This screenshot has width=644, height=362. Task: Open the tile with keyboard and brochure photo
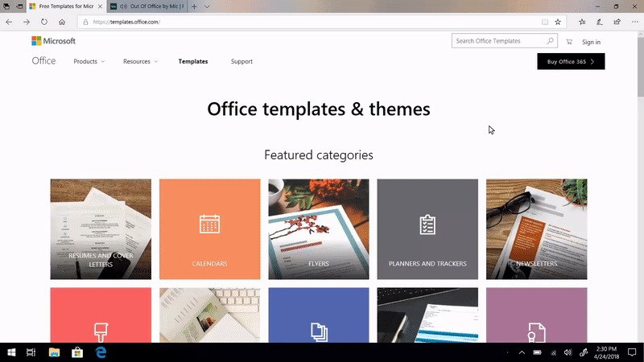(x=209, y=315)
